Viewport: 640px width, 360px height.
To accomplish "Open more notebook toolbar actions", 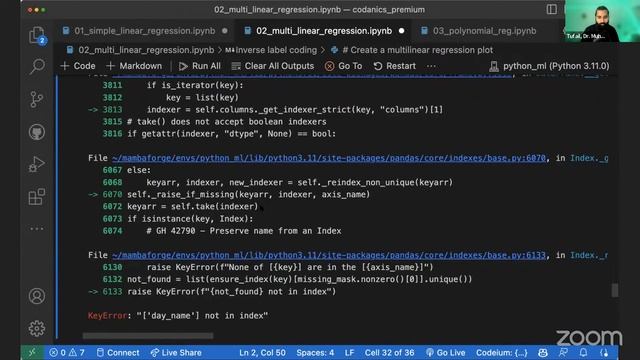I will tap(431, 66).
